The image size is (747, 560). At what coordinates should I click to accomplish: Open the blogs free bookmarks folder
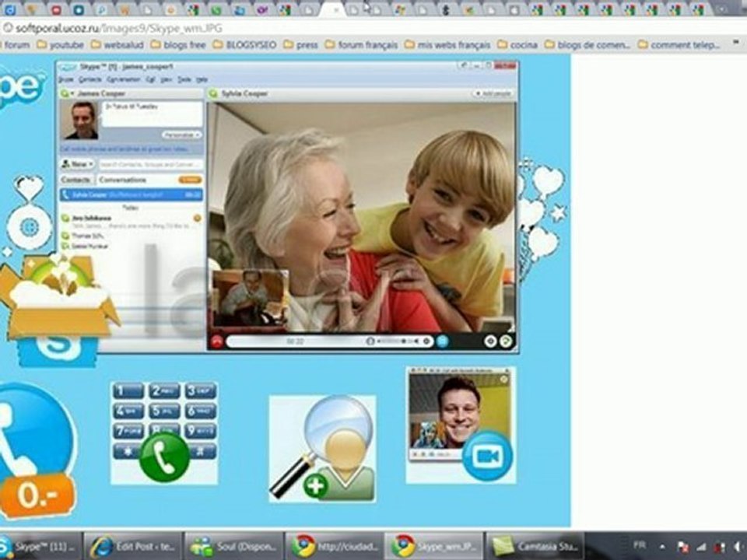[x=178, y=45]
